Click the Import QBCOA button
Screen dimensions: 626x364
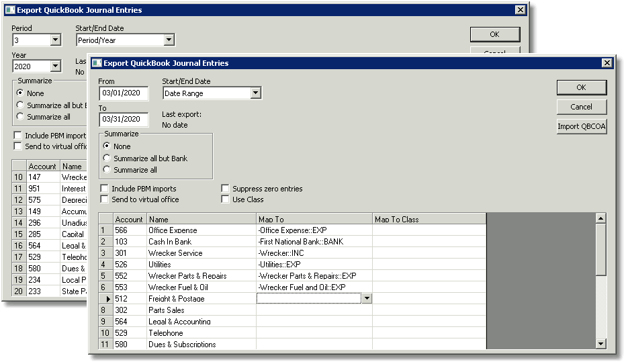581,126
